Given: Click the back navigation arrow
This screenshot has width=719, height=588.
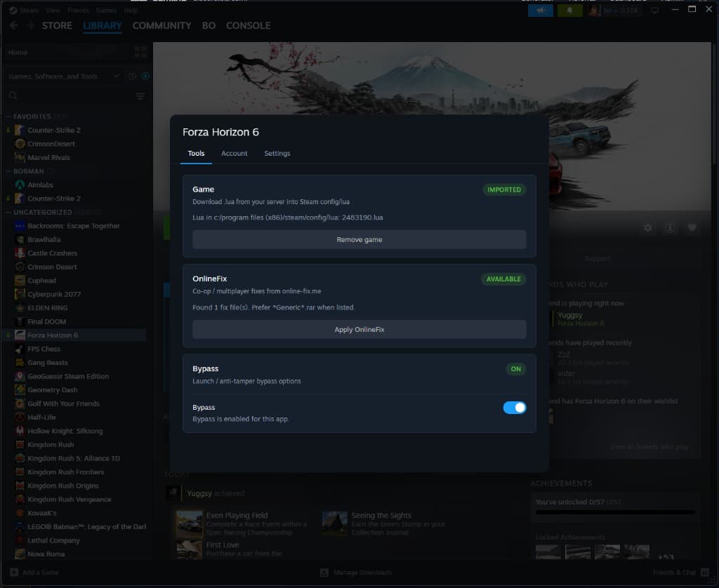Looking at the screenshot, I should tap(14, 26).
